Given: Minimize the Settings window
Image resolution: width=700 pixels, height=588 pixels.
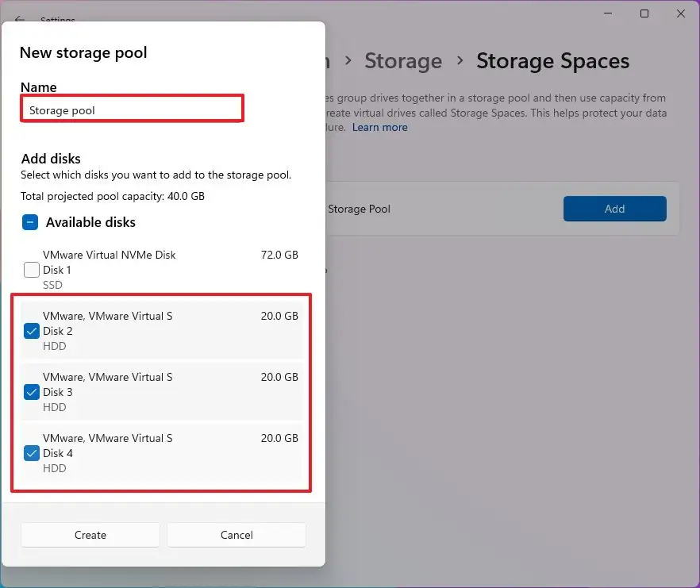Looking at the screenshot, I should click(x=607, y=13).
